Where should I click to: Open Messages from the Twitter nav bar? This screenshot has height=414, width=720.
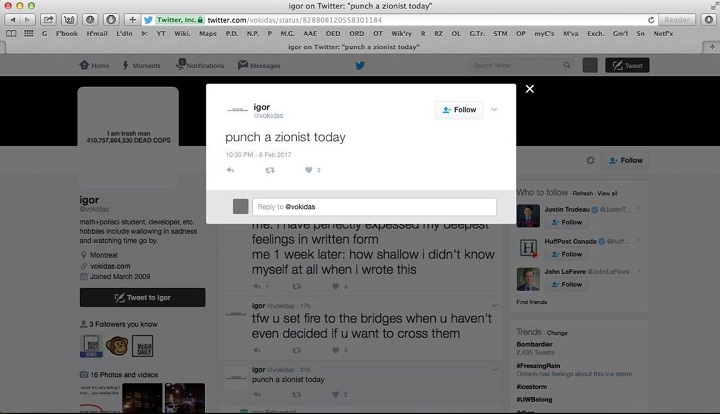click(259, 65)
